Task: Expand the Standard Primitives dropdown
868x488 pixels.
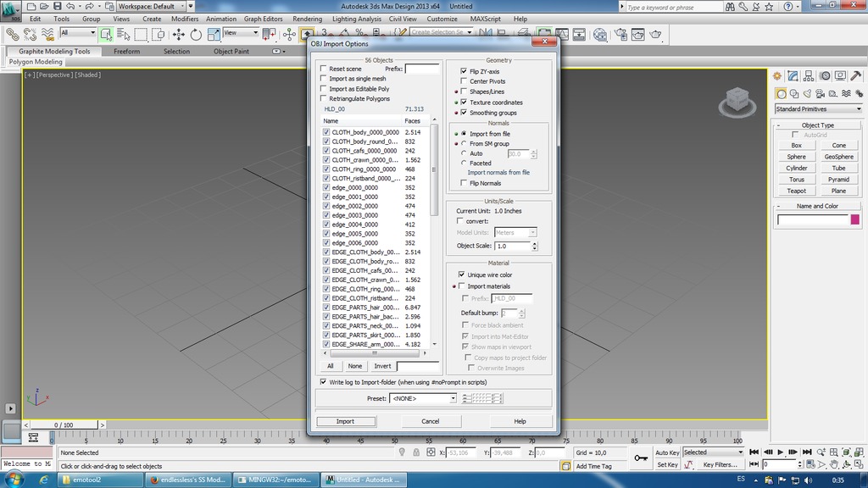Action: 818,109
